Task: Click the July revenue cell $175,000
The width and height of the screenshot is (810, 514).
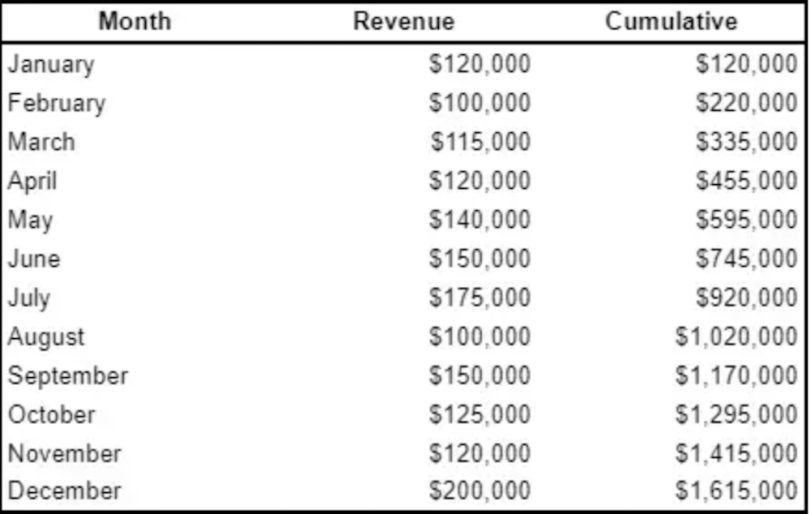Action: click(480, 298)
